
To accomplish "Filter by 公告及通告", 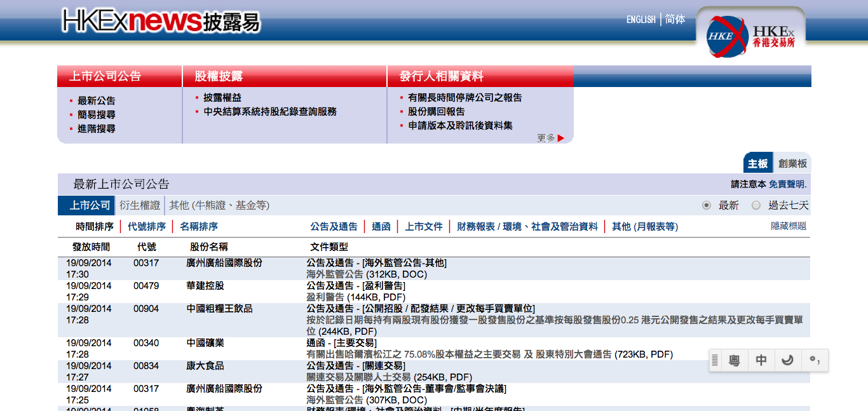I will click(334, 227).
